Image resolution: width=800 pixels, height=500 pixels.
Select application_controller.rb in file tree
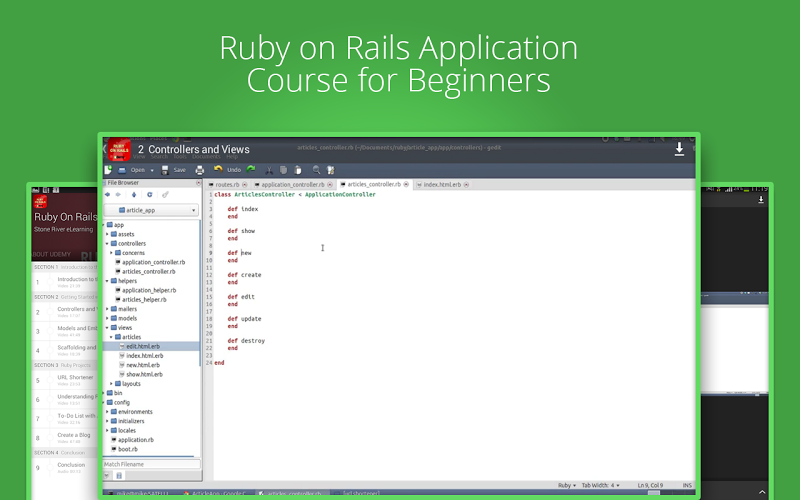[153, 262]
